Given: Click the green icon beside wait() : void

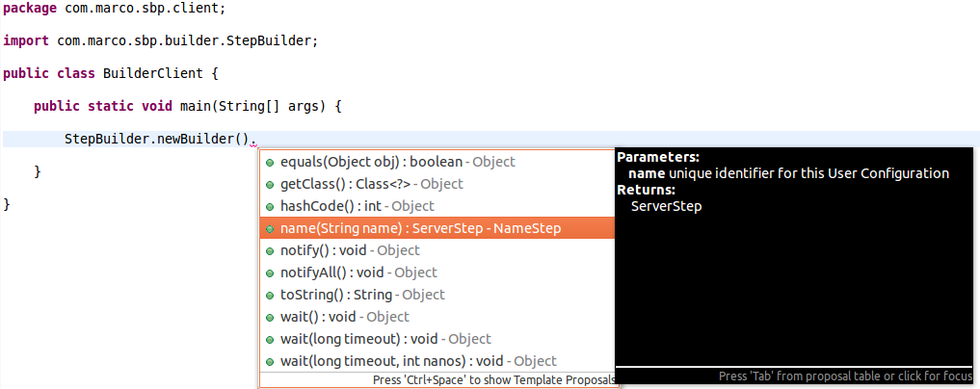Looking at the screenshot, I should click(x=270, y=318).
